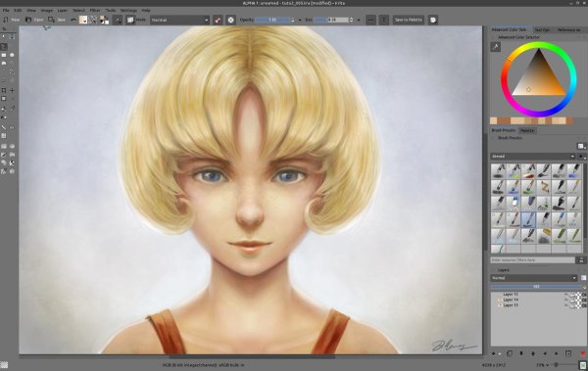Screen dimensions: 588x371
Task: Open the Select menu
Action: point(78,11)
